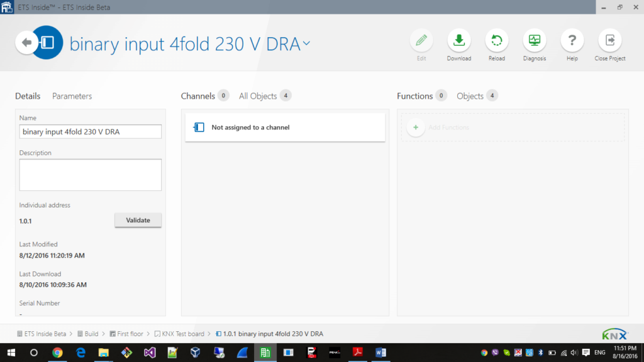Select the Not assigned to a channel row
644x362 pixels.
[x=285, y=127]
